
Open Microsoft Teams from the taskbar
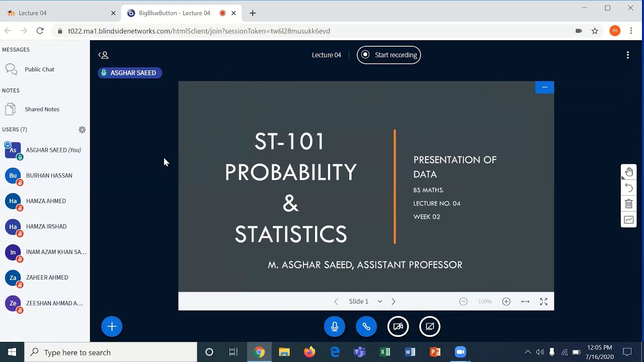(360, 352)
